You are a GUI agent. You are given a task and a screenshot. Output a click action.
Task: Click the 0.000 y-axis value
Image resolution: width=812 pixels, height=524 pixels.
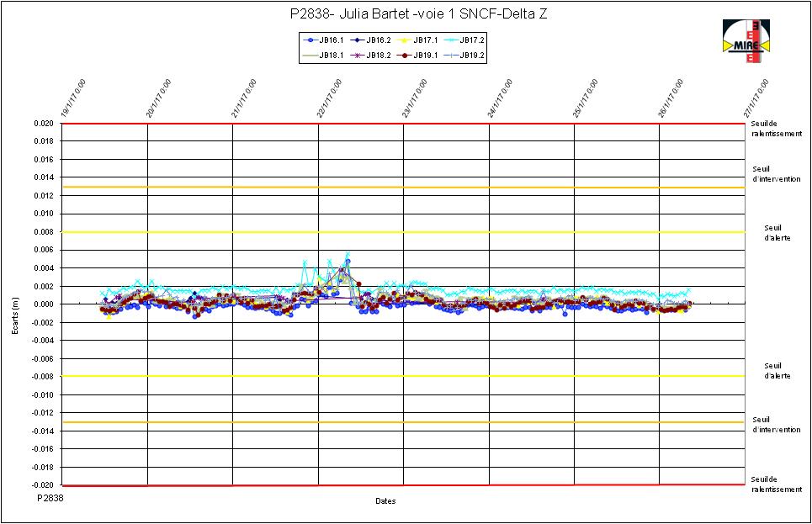point(44,304)
